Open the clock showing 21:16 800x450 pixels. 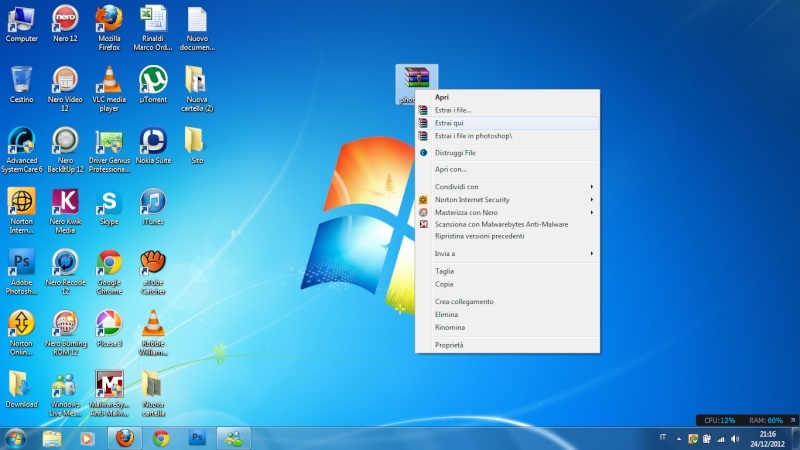[x=768, y=439]
